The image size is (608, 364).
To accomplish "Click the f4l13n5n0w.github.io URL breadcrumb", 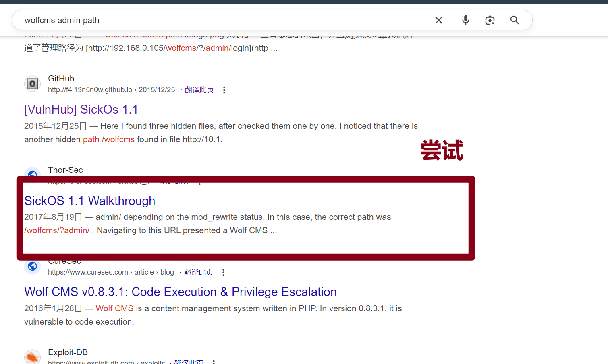I will [90, 90].
